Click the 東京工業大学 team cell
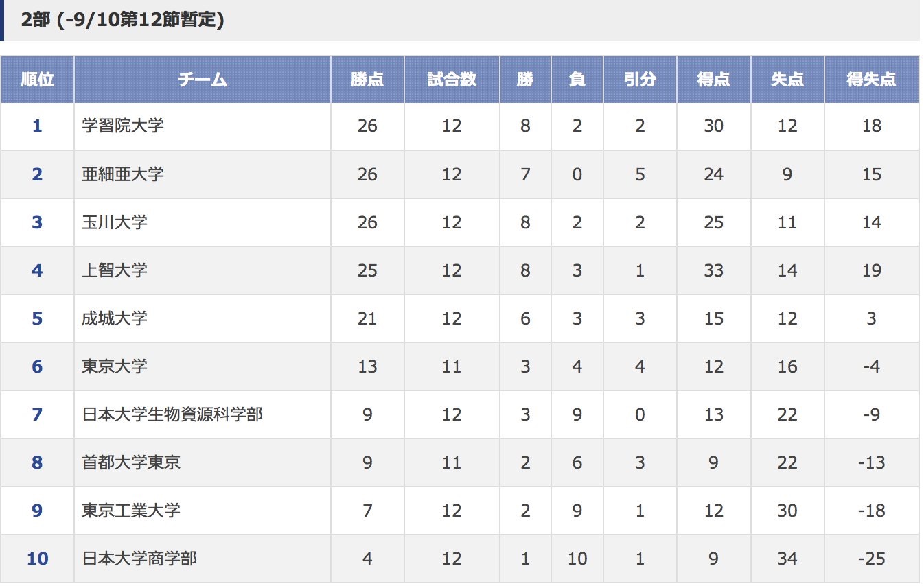This screenshot has height=586, width=924. point(203,511)
